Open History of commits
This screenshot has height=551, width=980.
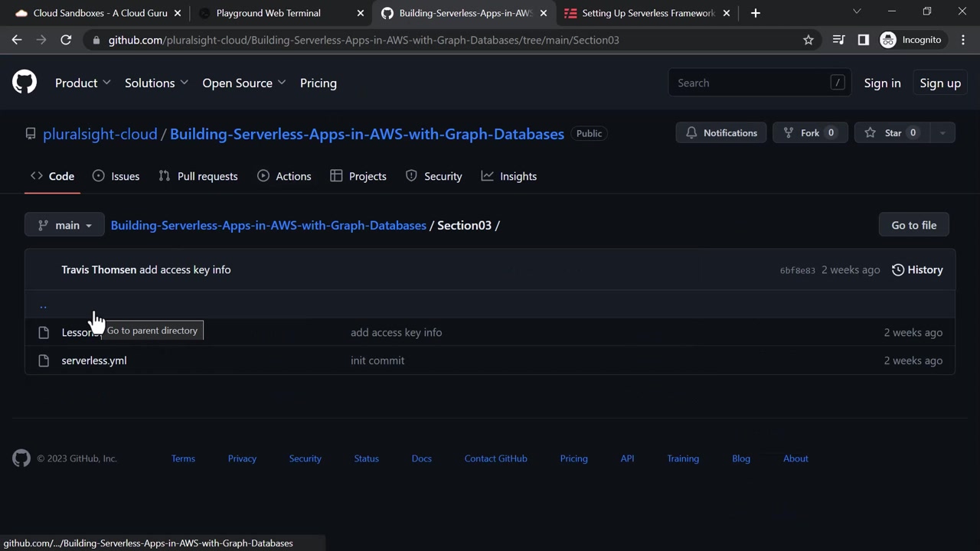coord(917,269)
